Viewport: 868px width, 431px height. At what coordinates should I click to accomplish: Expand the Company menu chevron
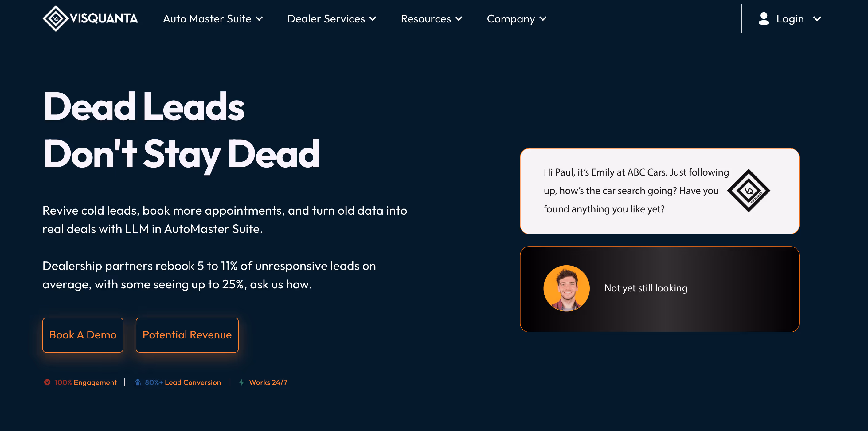tap(543, 19)
